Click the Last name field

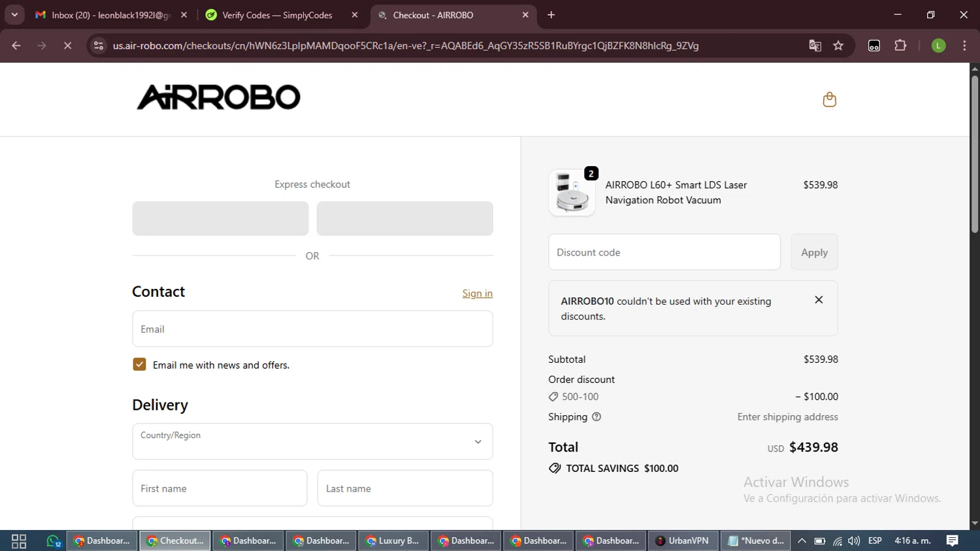pos(405,488)
